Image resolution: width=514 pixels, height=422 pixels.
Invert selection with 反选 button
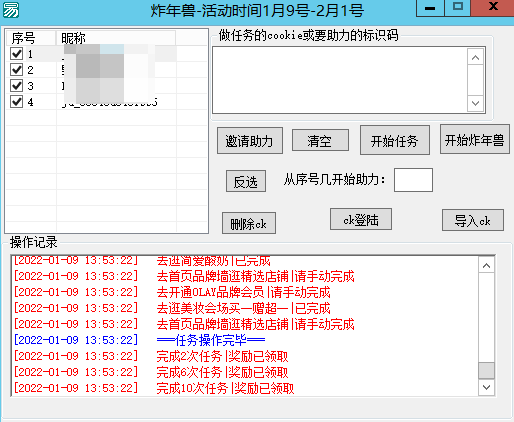pyautogui.click(x=246, y=181)
